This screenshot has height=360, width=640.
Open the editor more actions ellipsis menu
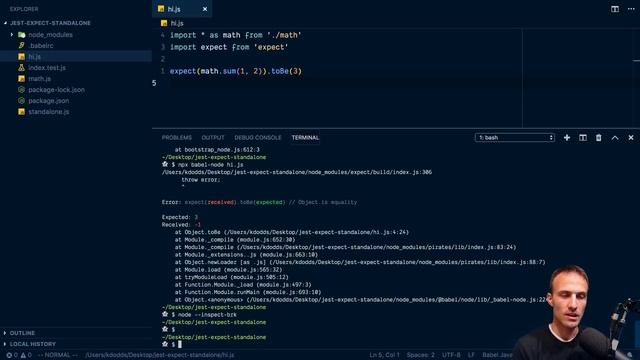point(631,9)
